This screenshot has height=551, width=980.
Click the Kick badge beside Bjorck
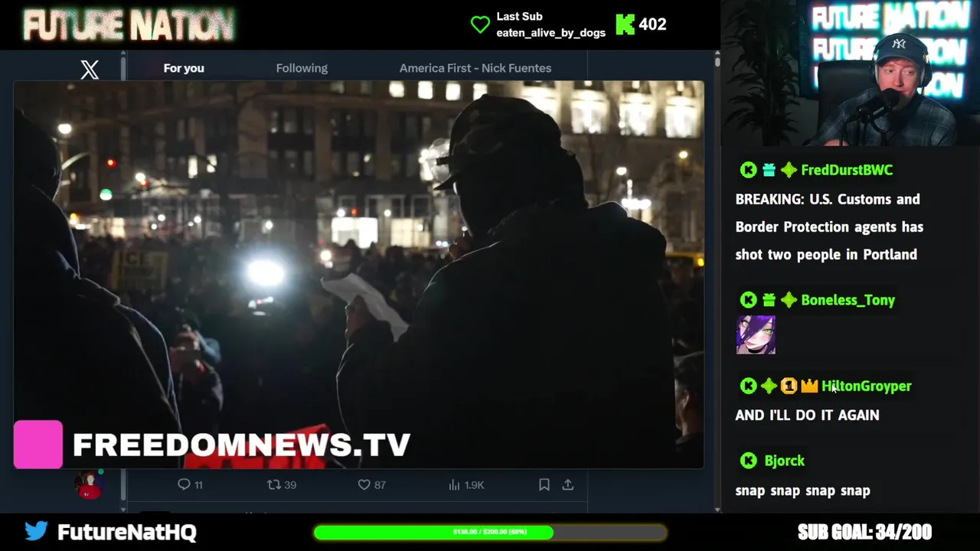748,461
